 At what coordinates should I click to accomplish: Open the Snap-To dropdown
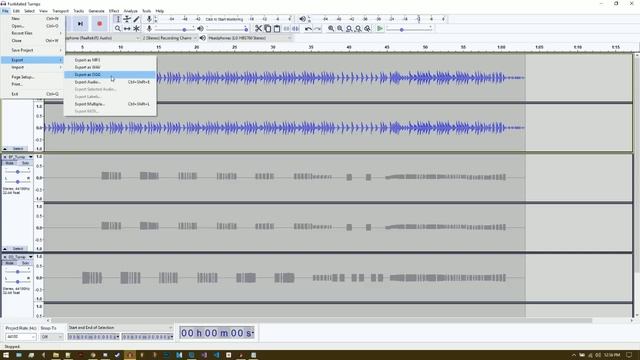tap(51, 337)
